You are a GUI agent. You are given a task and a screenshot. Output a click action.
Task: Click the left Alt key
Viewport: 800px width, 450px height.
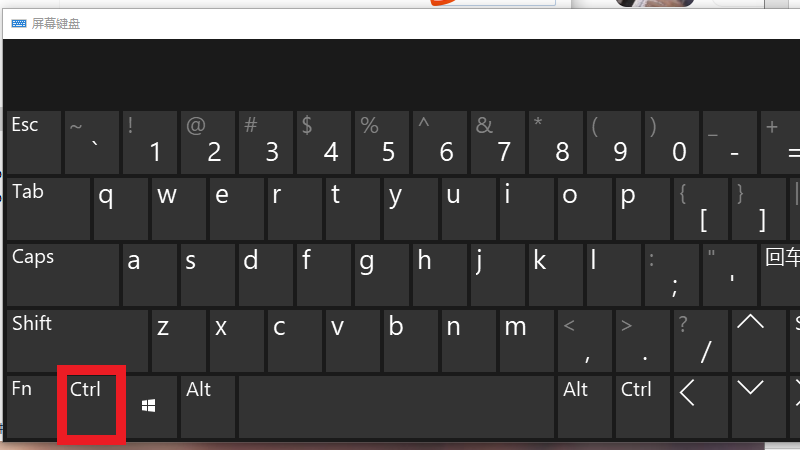pyautogui.click(x=208, y=407)
